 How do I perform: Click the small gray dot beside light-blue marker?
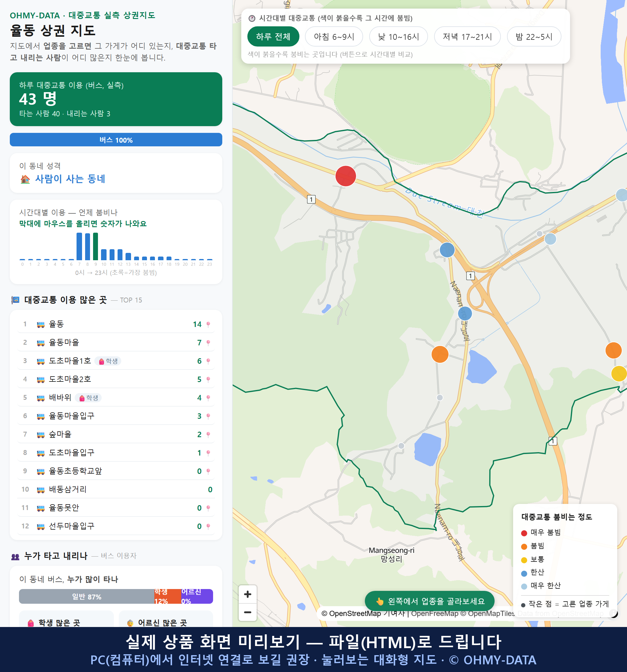click(539, 234)
